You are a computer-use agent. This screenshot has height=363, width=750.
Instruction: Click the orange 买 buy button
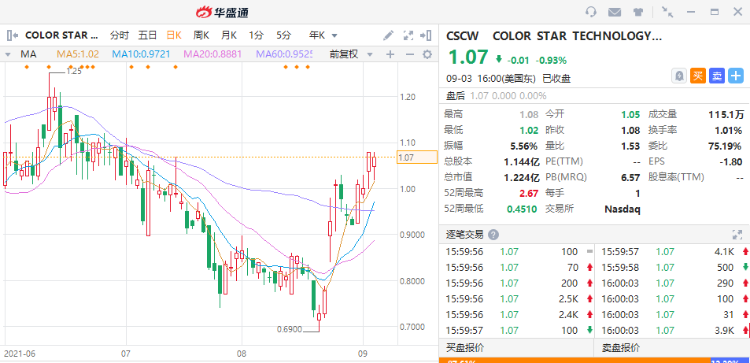pyautogui.click(x=697, y=76)
